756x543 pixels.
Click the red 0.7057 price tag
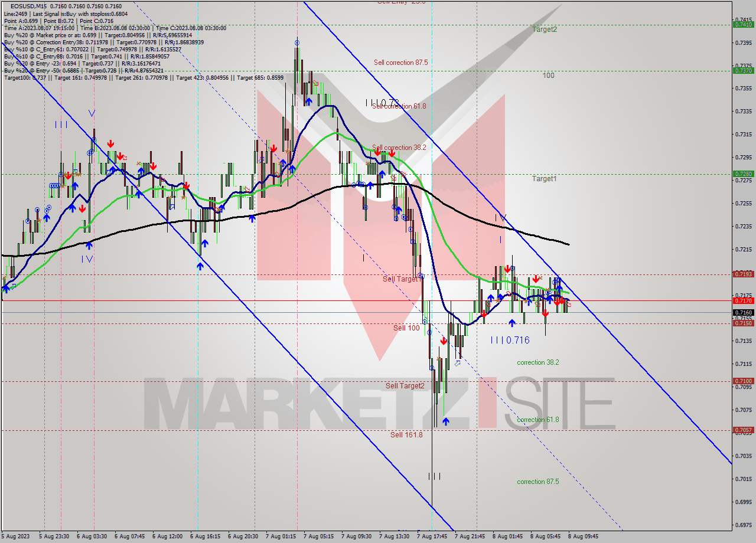click(743, 430)
